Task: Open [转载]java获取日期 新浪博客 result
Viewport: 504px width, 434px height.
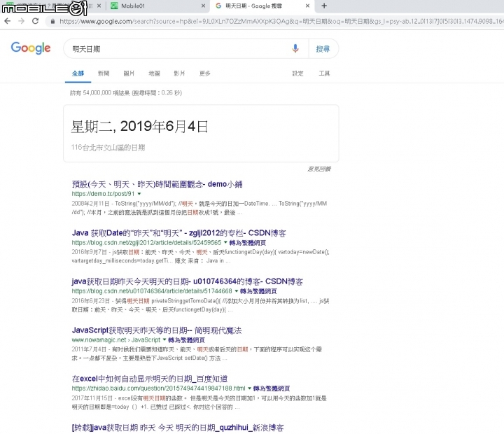Action: click(x=178, y=428)
